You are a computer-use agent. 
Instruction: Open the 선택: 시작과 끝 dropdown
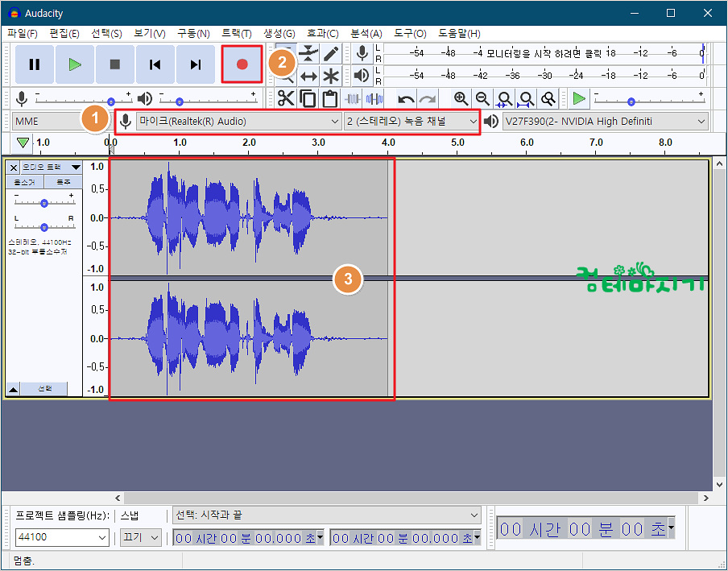[326, 515]
